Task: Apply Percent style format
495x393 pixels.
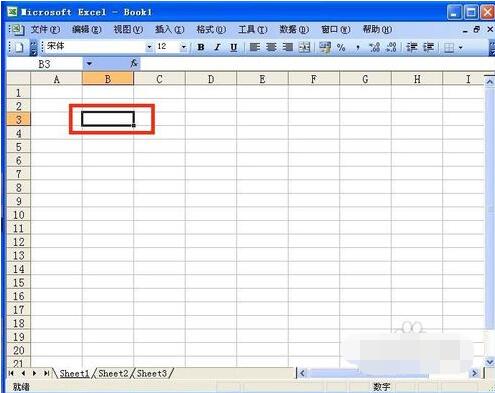Action: (x=341, y=47)
